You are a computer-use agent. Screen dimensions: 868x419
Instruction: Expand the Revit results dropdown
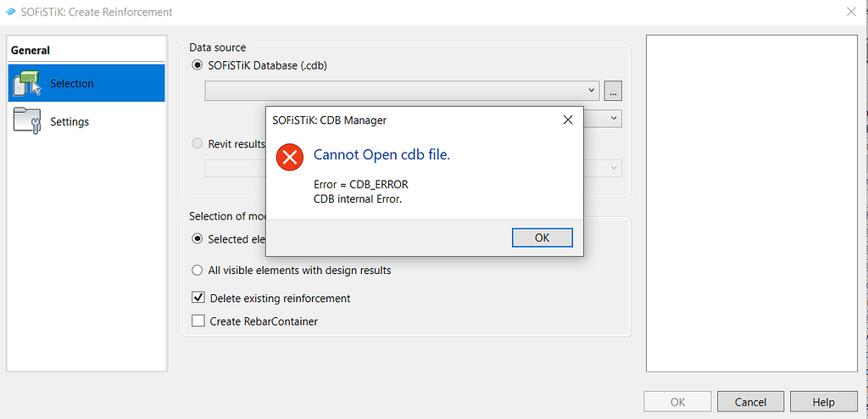point(614,168)
